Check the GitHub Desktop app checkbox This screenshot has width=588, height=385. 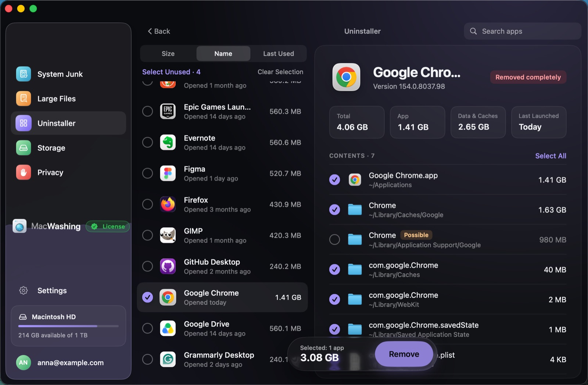pos(147,266)
